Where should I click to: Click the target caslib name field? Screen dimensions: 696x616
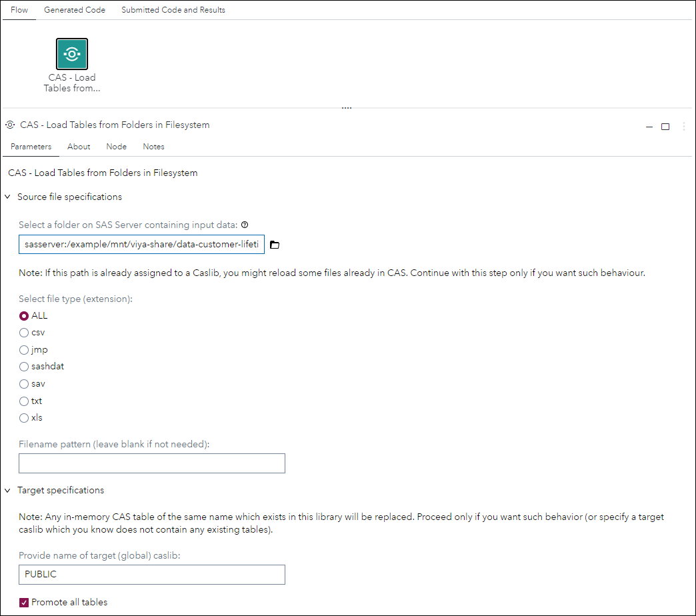[152, 575]
